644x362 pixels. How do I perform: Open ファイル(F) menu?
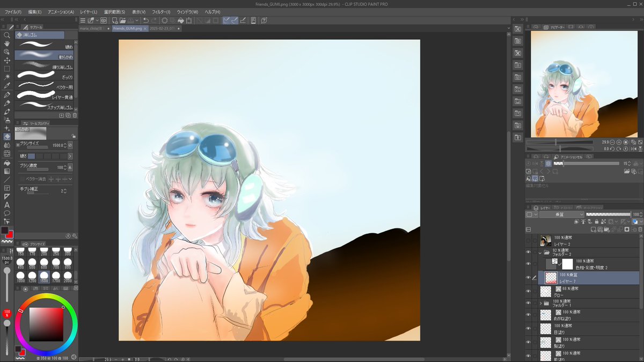13,12
